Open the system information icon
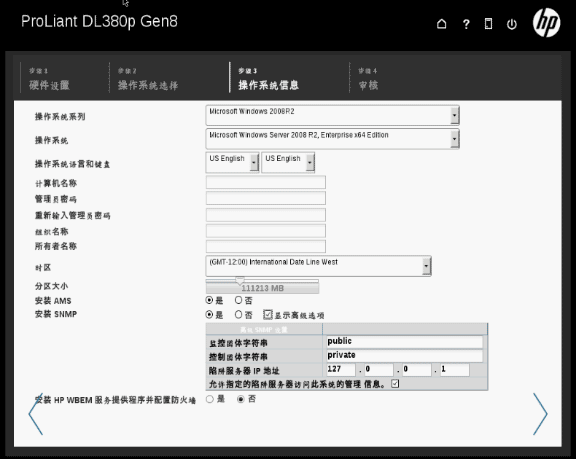Viewport: 576px width, 460px height. tap(488, 24)
